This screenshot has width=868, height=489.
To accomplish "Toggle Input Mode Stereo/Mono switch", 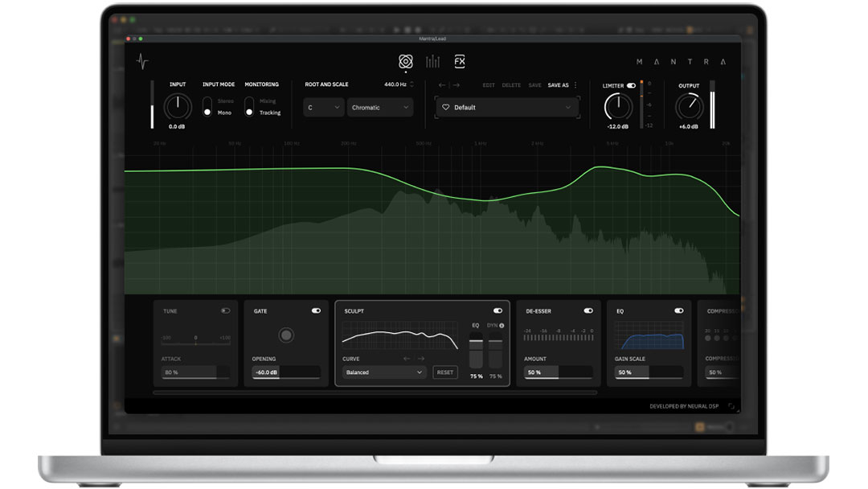I will [207, 106].
